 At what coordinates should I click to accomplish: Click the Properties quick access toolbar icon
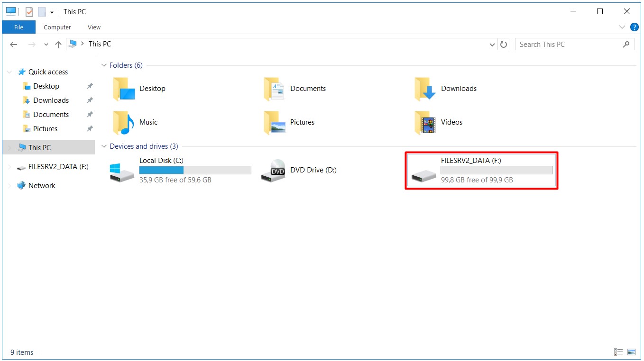(29, 11)
